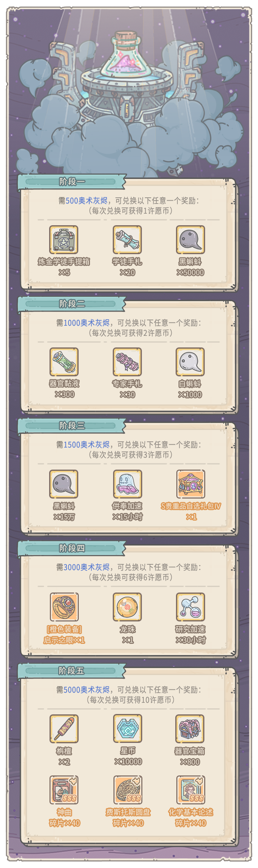
Task: Select the 器官黏液 vial icon
Action: coord(64,362)
